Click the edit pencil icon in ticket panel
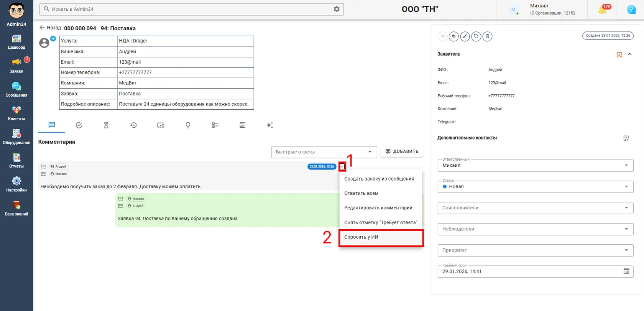This screenshot has width=644, height=311. pyautogui.click(x=465, y=36)
